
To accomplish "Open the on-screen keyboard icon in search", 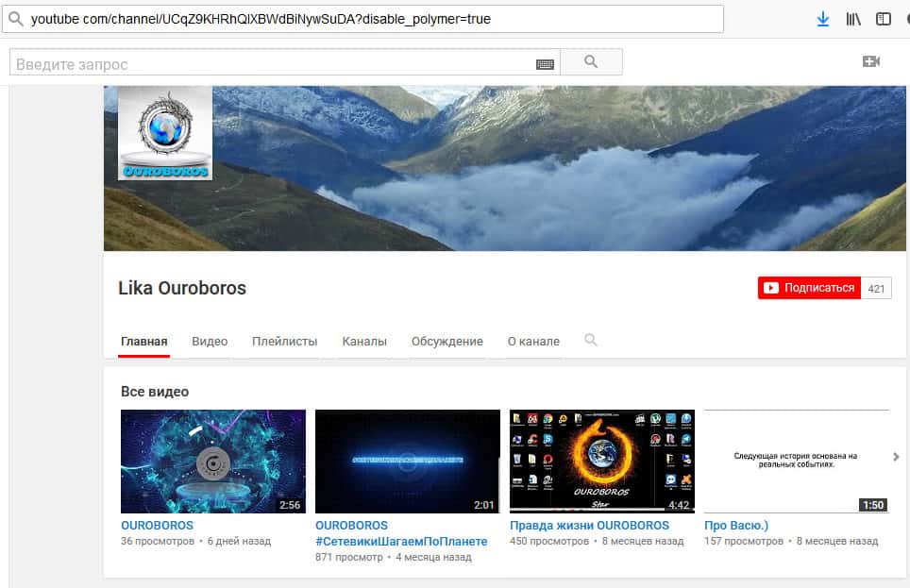I will click(545, 64).
